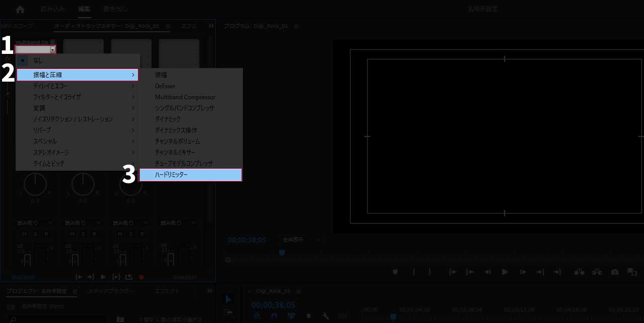Image resolution: width=644 pixels, height=323 pixels.
Task: Step forward one frame in Program monitor
Action: tap(523, 272)
